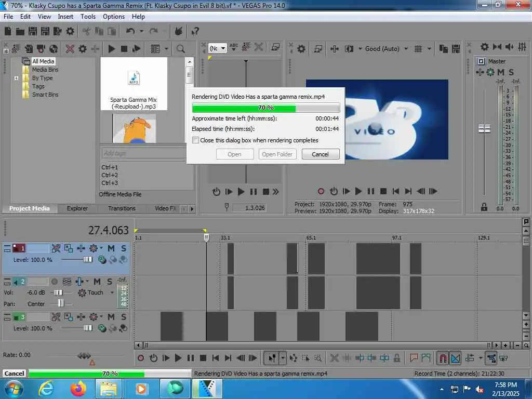Toggle Automatic Crossfades icon
The width and height of the screenshot is (532, 399).
pos(456,358)
